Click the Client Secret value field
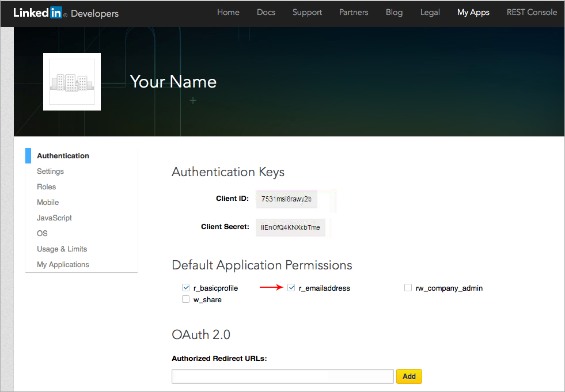Viewport: 565px width, 392px height. coord(291,227)
